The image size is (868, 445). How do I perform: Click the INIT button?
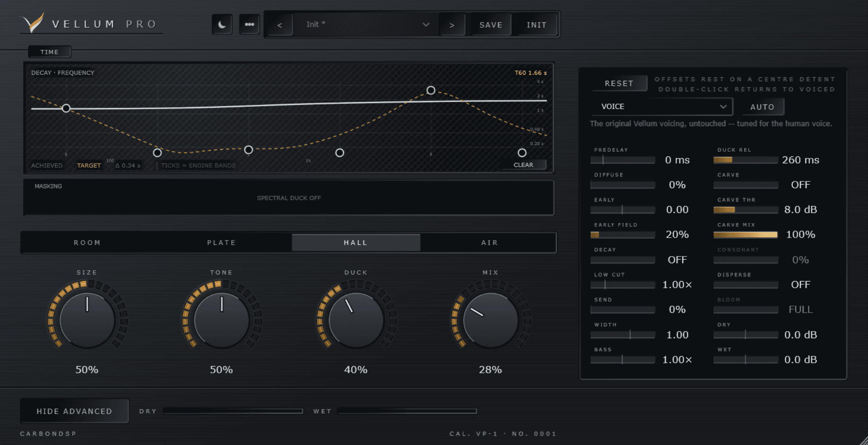(x=536, y=25)
